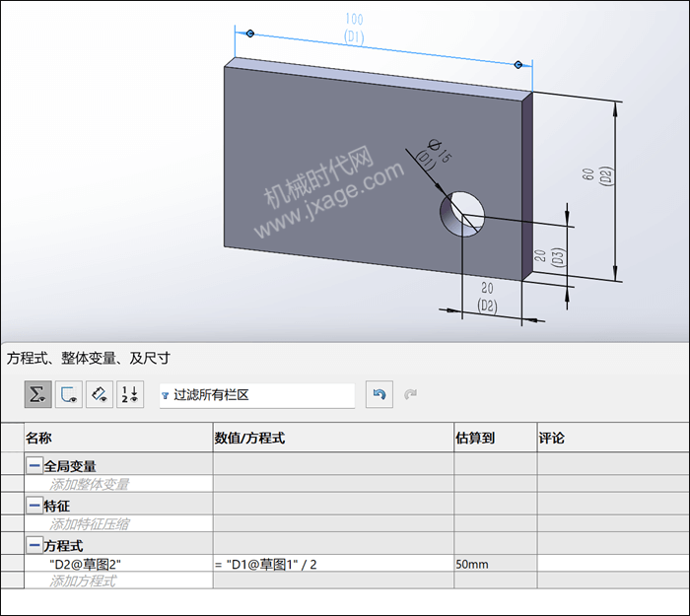Select the Equation View sigma icon
This screenshot has width=690, height=616.
click(37, 394)
